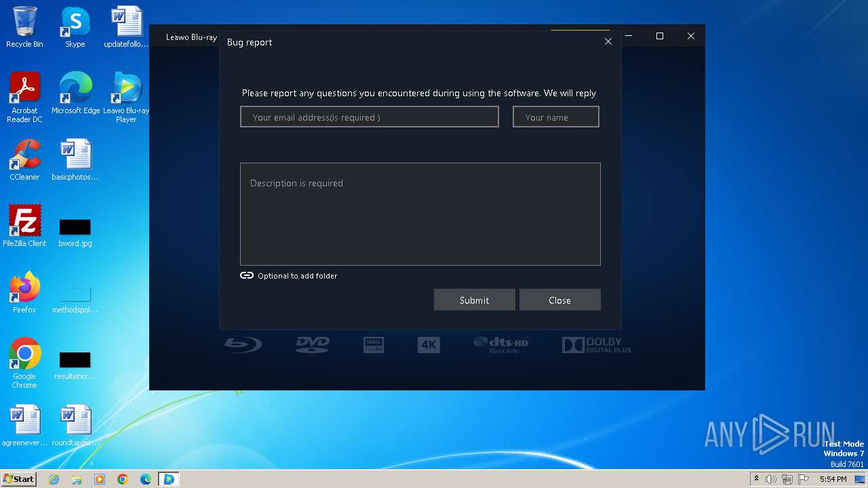Open Windows Media Player from taskbar
The width and height of the screenshot is (868, 488).
click(100, 479)
